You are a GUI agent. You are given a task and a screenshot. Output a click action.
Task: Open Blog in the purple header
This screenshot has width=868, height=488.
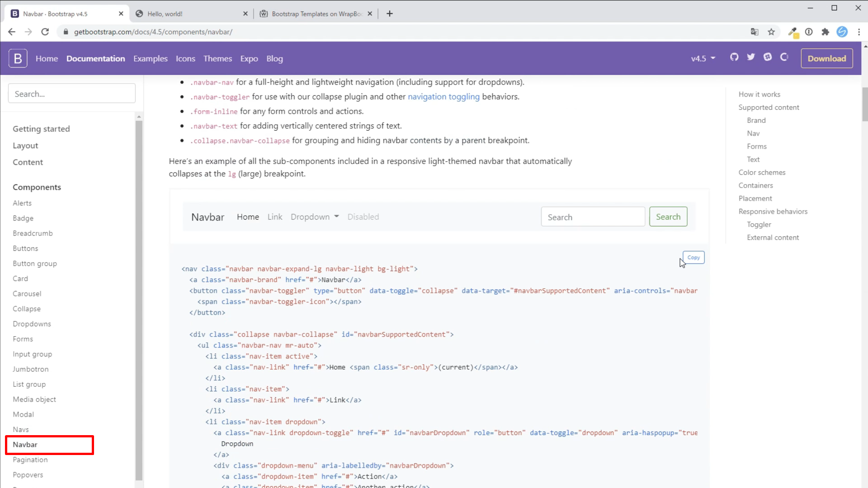274,59
